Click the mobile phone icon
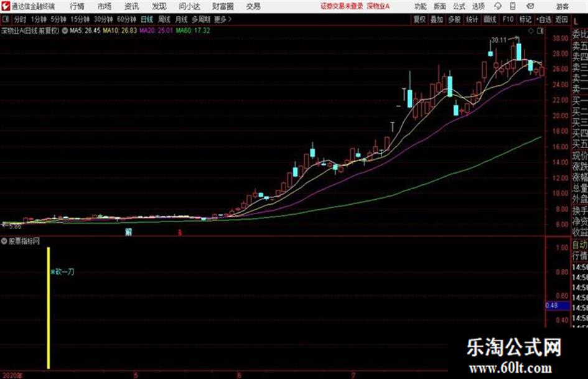This screenshot has width=588, height=379. tap(513, 6)
